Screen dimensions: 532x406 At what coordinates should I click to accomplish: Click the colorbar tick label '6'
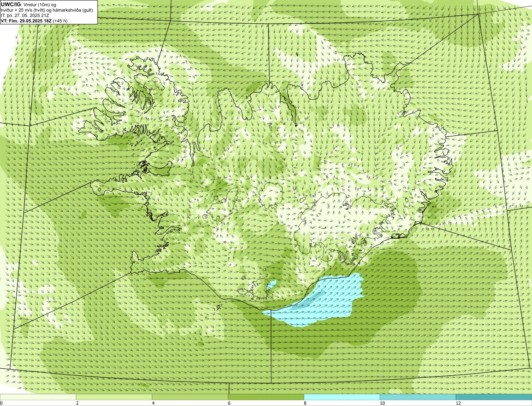pyautogui.click(x=229, y=403)
